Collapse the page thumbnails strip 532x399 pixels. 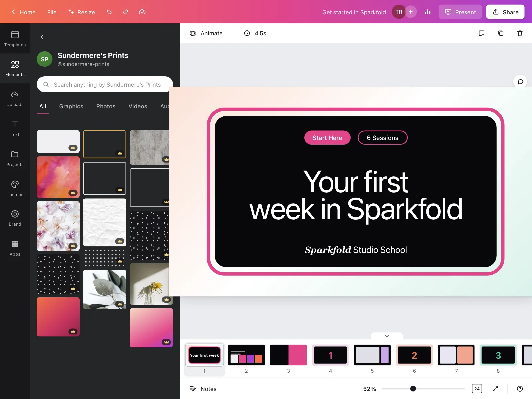[x=387, y=336]
